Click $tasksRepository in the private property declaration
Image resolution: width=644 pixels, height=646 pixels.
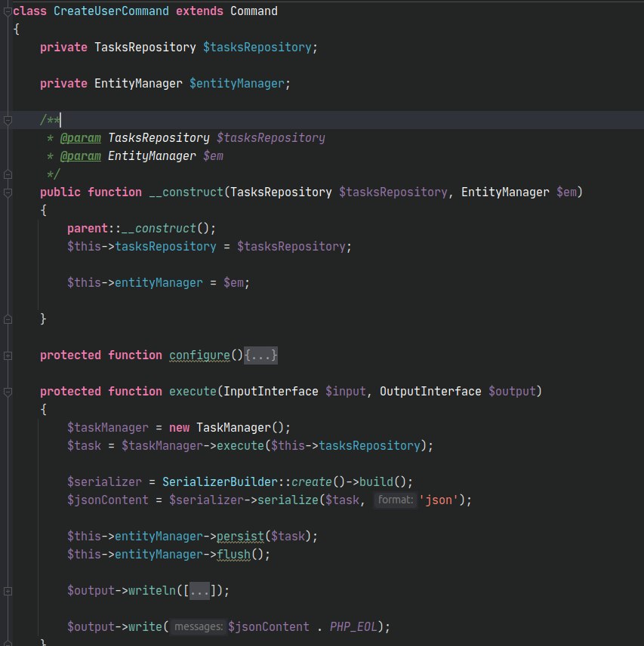pos(257,48)
